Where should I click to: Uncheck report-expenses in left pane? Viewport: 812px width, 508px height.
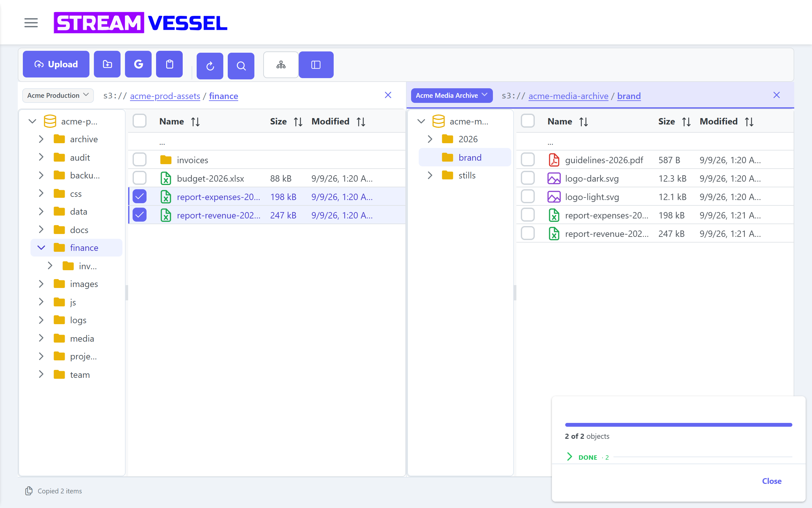140,197
